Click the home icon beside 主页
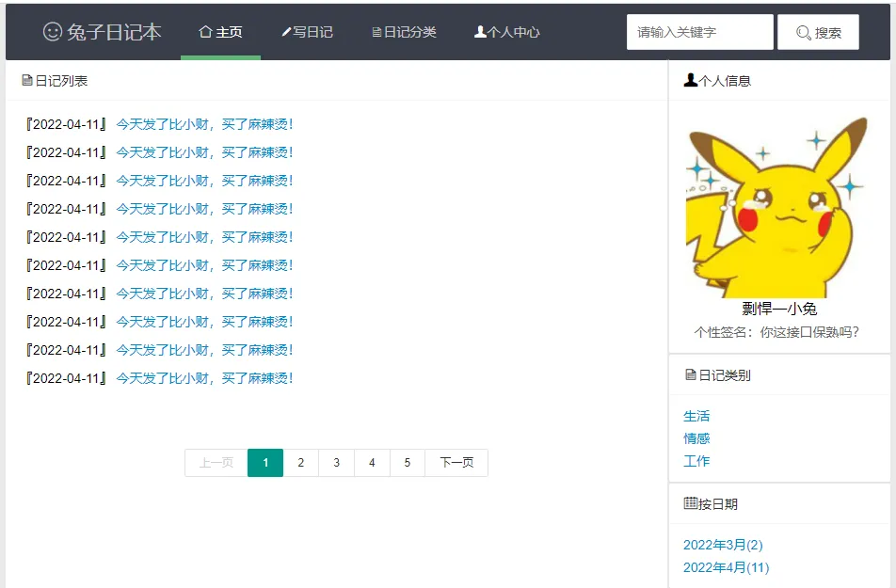This screenshot has height=588, width=896. (205, 32)
